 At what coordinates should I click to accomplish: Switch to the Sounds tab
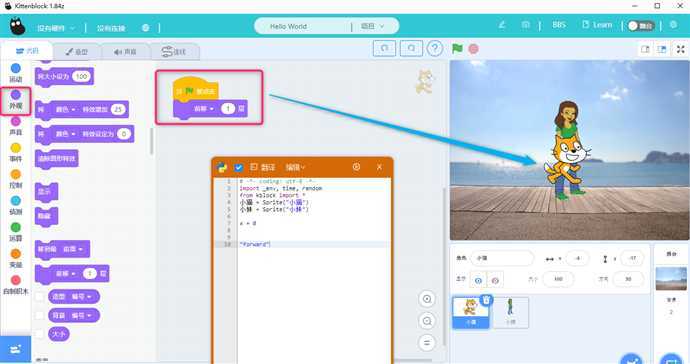point(125,52)
